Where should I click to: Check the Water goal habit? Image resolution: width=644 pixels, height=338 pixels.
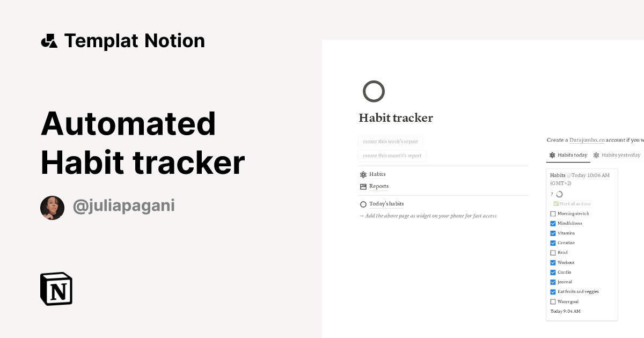click(x=553, y=302)
